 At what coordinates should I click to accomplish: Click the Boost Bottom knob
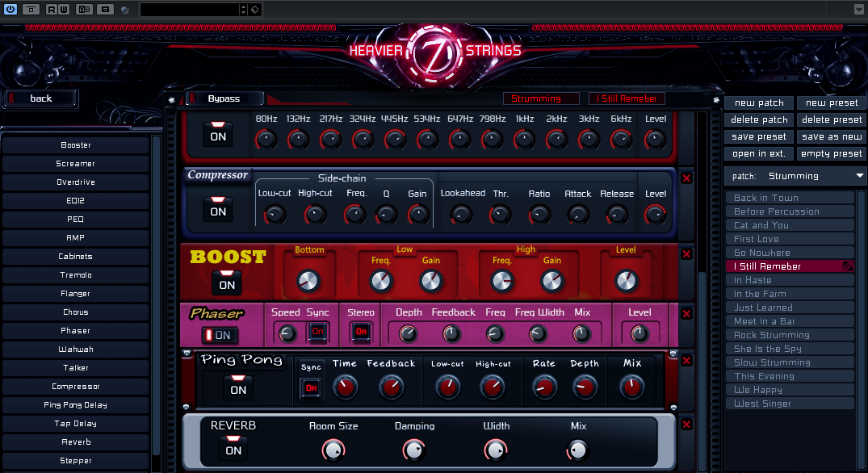(x=308, y=281)
